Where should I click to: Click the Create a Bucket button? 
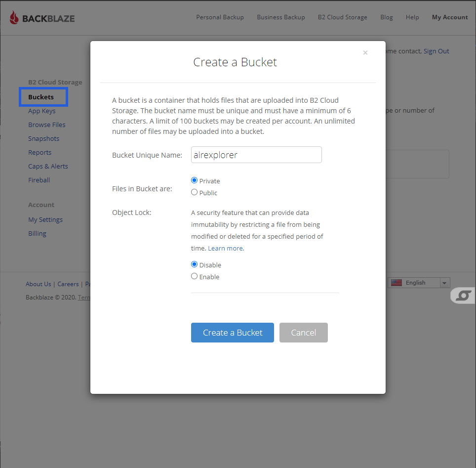(x=233, y=333)
